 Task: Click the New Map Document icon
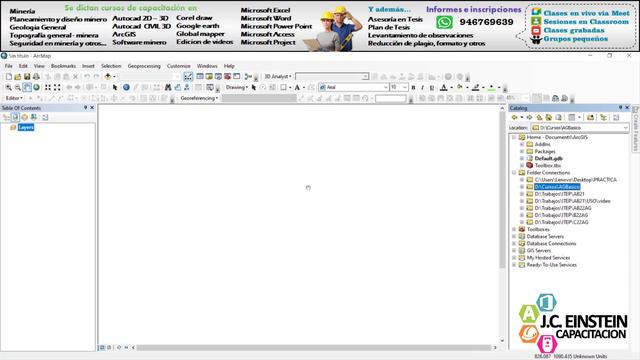[x=9, y=77]
